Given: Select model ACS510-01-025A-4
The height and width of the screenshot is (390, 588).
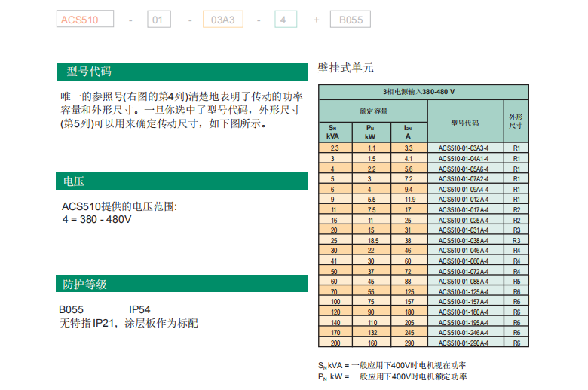Looking at the screenshot, I should 464,221.
